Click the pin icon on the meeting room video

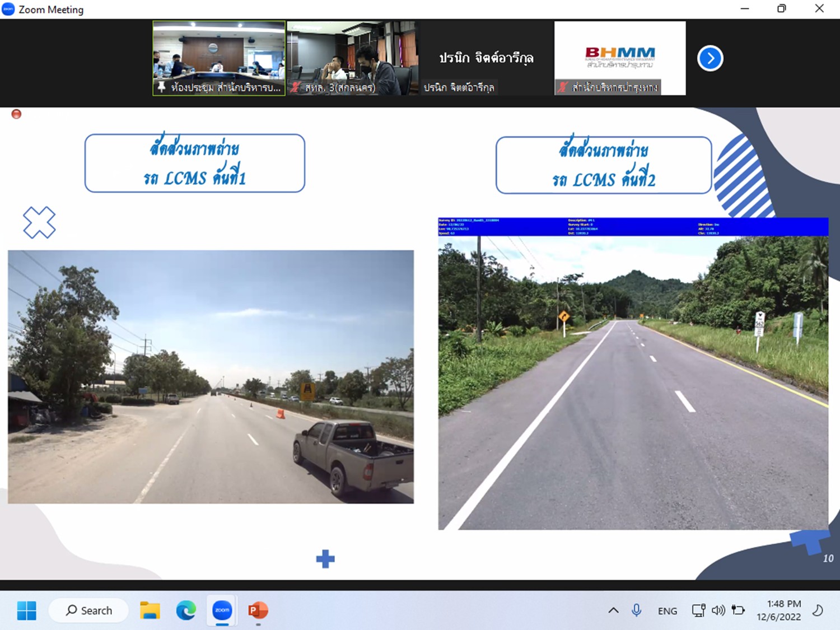pos(161,87)
